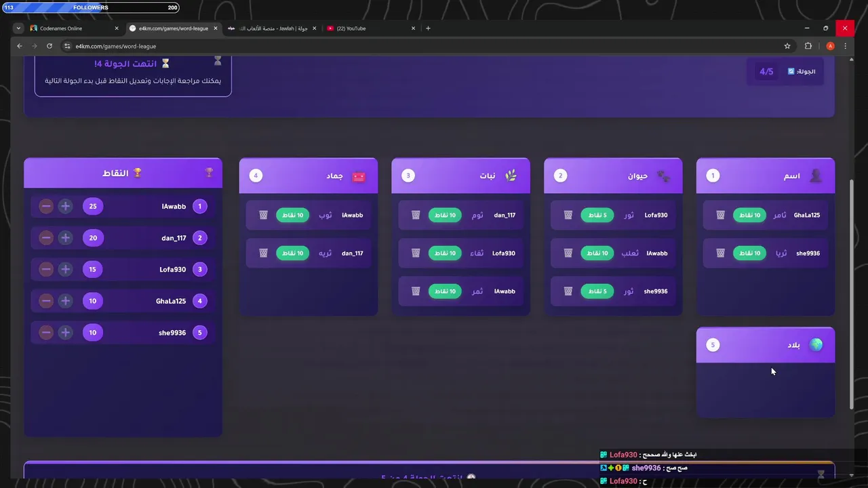Click the address bar showing e4km.com/games/word-league

click(427, 46)
